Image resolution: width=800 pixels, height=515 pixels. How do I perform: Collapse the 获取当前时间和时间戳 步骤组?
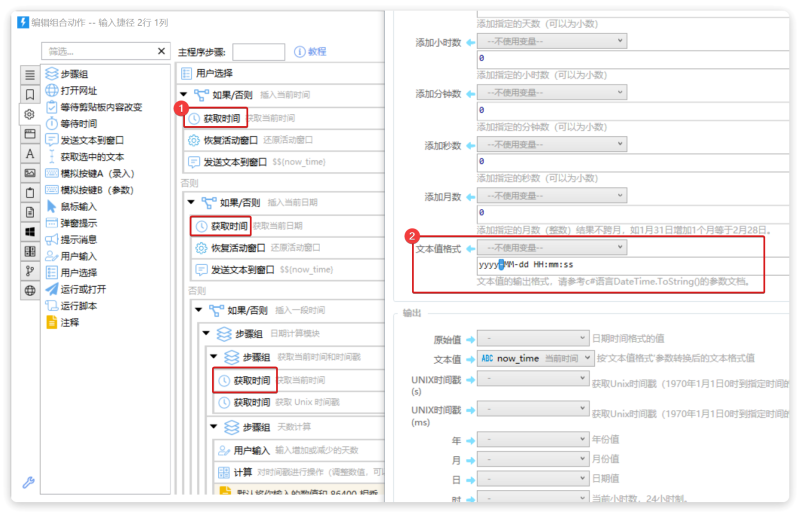pyautogui.click(x=214, y=356)
